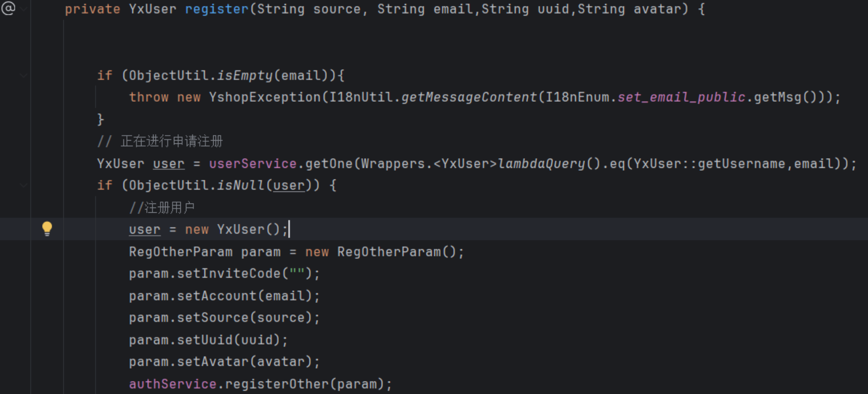The height and width of the screenshot is (394, 868).
Task: Click the //注册用户 comment line
Action: (162, 208)
